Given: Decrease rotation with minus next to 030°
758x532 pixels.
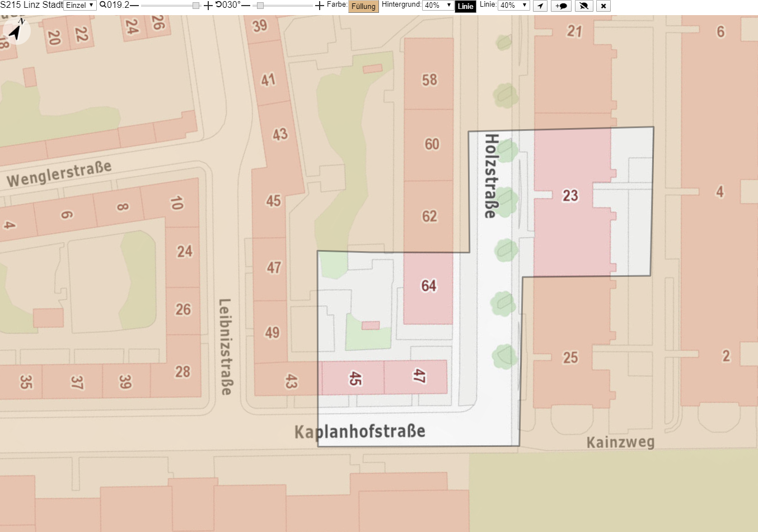Looking at the screenshot, I should (x=246, y=5).
